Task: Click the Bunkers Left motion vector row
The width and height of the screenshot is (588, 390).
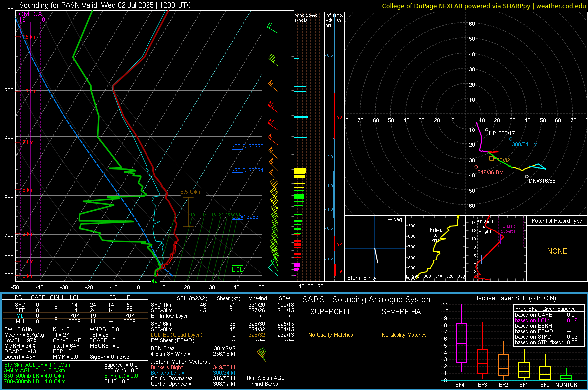Action: [x=193, y=373]
